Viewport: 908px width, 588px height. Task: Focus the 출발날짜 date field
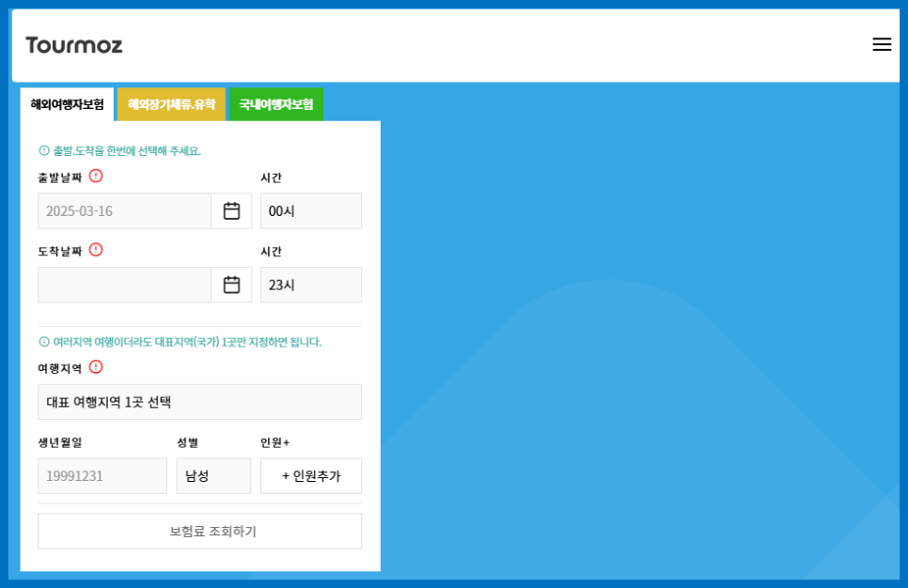coord(124,211)
